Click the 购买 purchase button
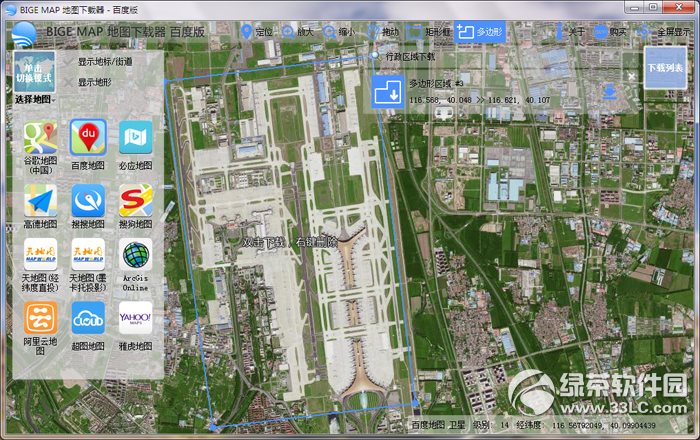 (610, 32)
